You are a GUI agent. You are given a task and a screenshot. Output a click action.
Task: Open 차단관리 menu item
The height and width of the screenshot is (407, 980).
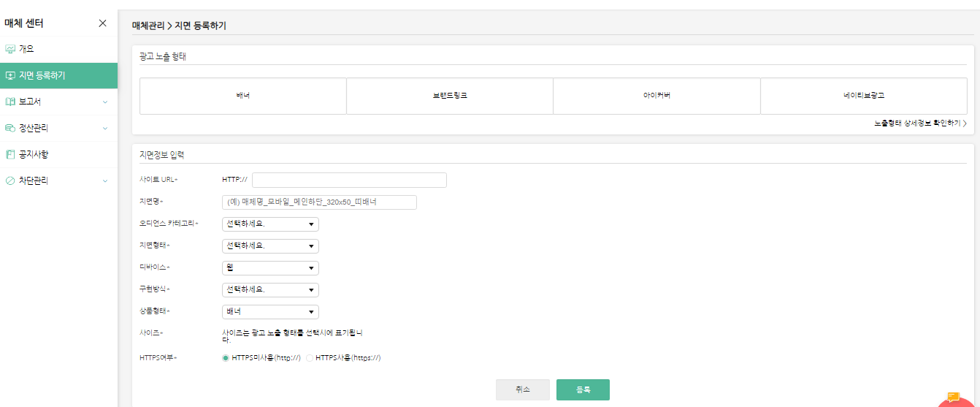click(x=58, y=180)
